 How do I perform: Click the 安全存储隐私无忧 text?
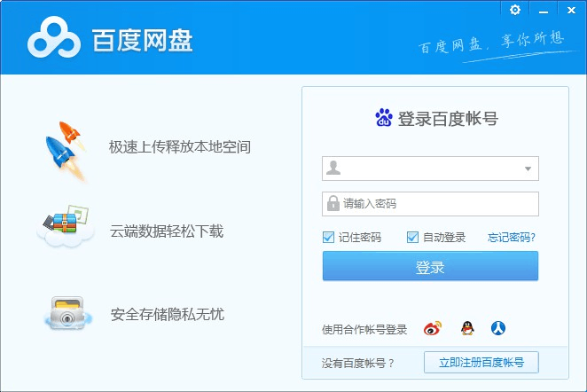coord(168,314)
